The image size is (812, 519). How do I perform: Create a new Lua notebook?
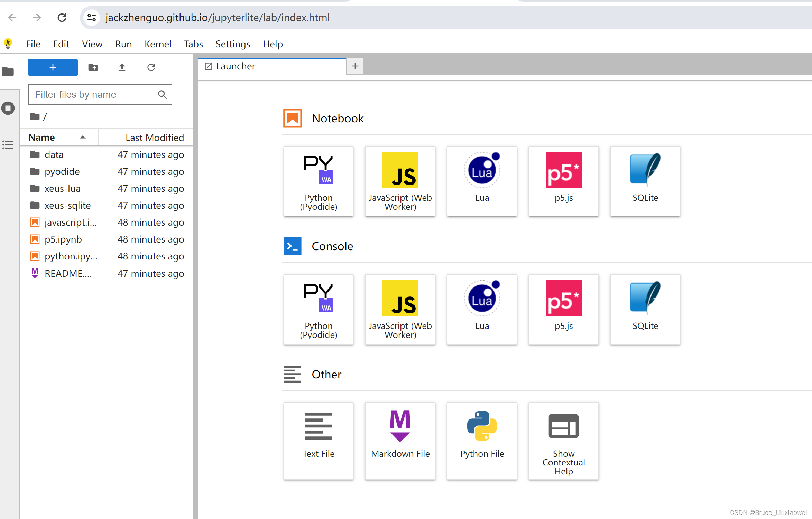[x=482, y=181]
